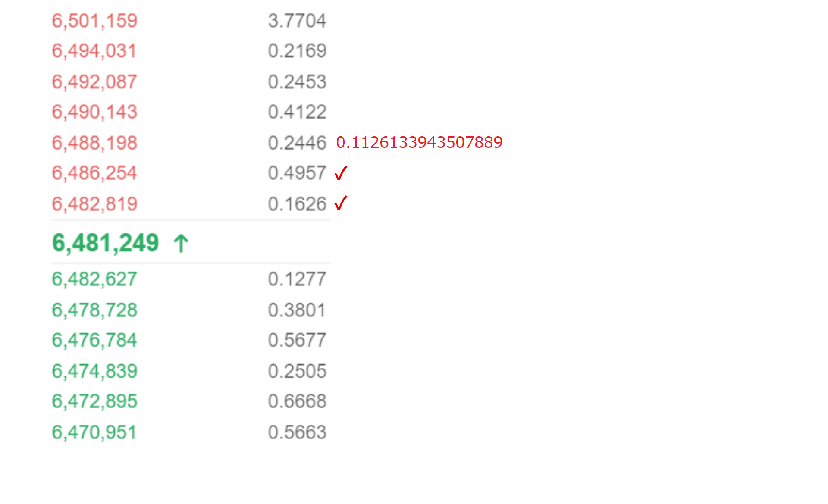Choose the ask price 6,490,143
Image resolution: width=828 pixels, height=504 pixels.
pos(94,112)
